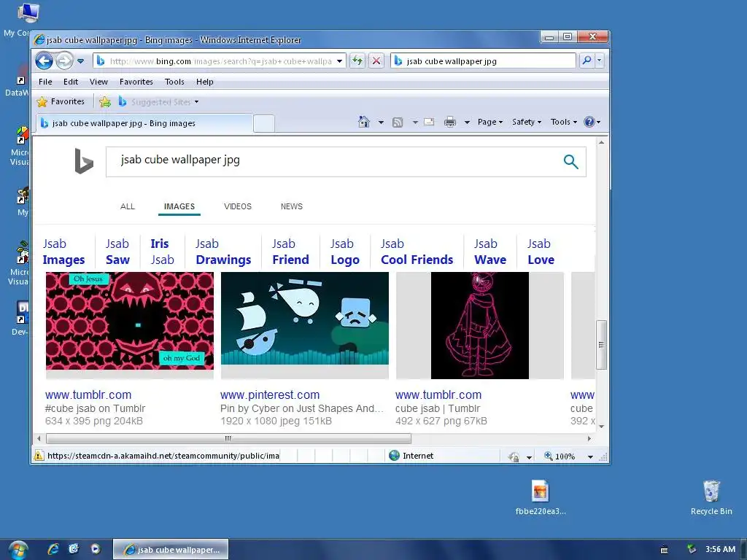Click Add to Favorites Bar icon
The image size is (747, 560).
pos(105,101)
